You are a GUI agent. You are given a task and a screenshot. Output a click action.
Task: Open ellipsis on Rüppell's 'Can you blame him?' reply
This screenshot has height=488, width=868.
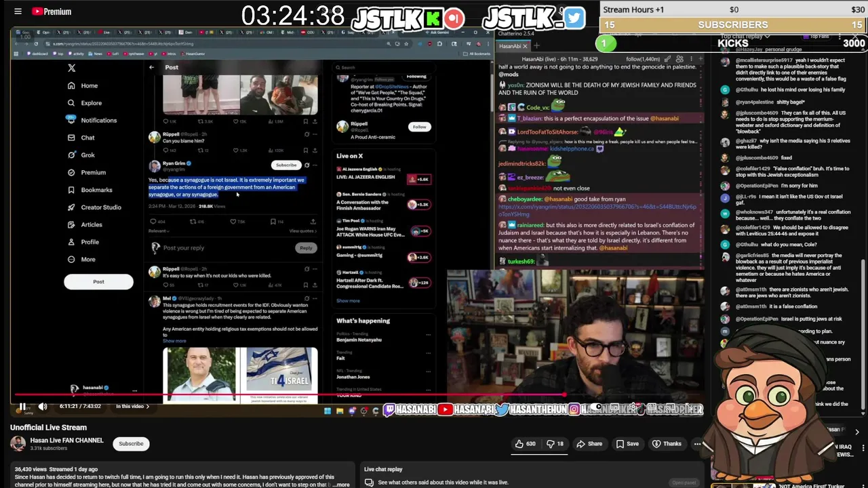[x=315, y=134]
